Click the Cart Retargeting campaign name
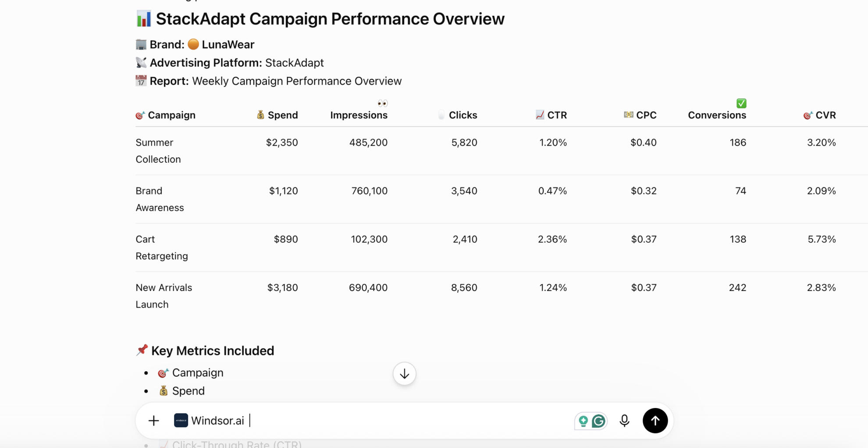This screenshot has height=448, width=868. tap(162, 247)
